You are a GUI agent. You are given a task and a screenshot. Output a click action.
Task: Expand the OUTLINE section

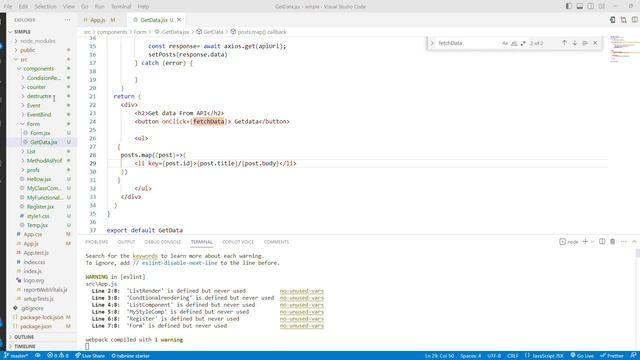pyautogui.click(x=42, y=337)
